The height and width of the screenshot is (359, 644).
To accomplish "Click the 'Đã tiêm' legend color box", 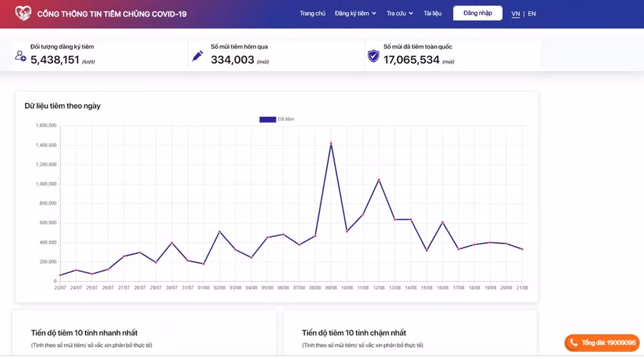I will 268,119.
